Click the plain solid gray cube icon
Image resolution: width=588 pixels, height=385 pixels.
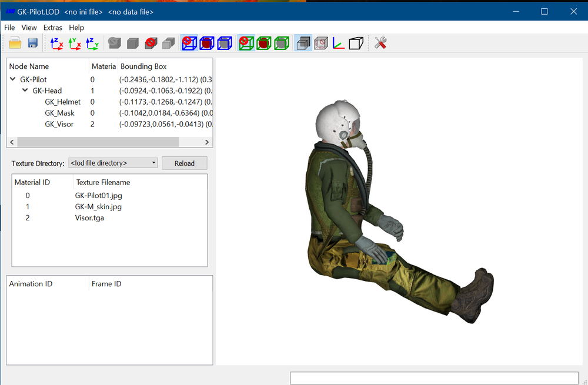click(133, 43)
